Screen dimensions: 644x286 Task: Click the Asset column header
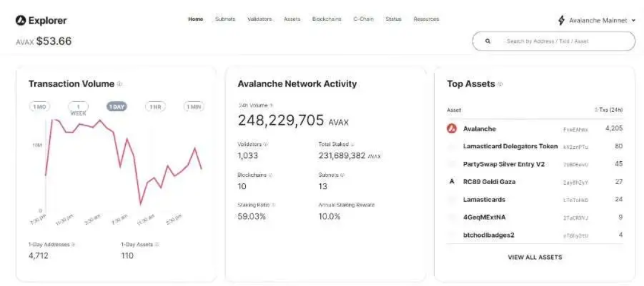click(x=454, y=110)
